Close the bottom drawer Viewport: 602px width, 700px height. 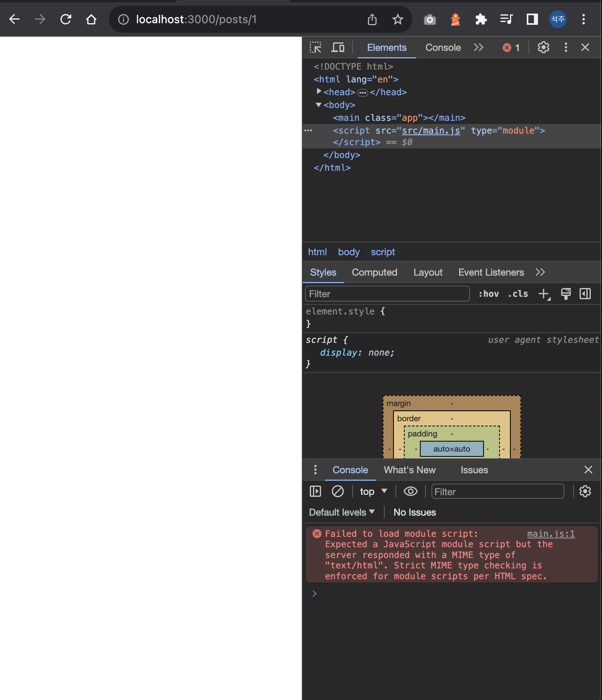coord(588,470)
